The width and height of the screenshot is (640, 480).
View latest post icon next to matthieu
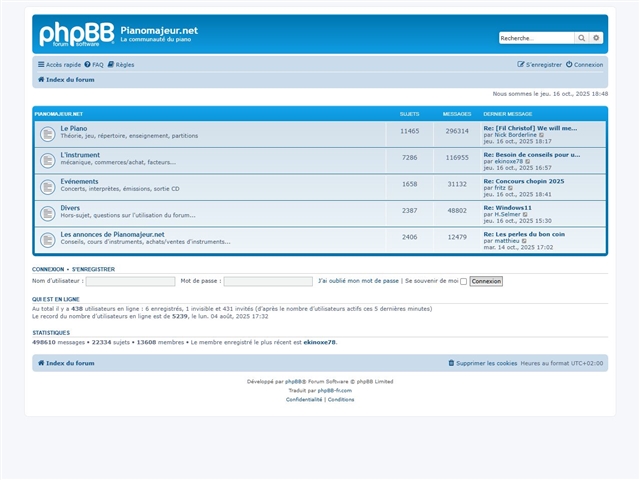tap(524, 240)
